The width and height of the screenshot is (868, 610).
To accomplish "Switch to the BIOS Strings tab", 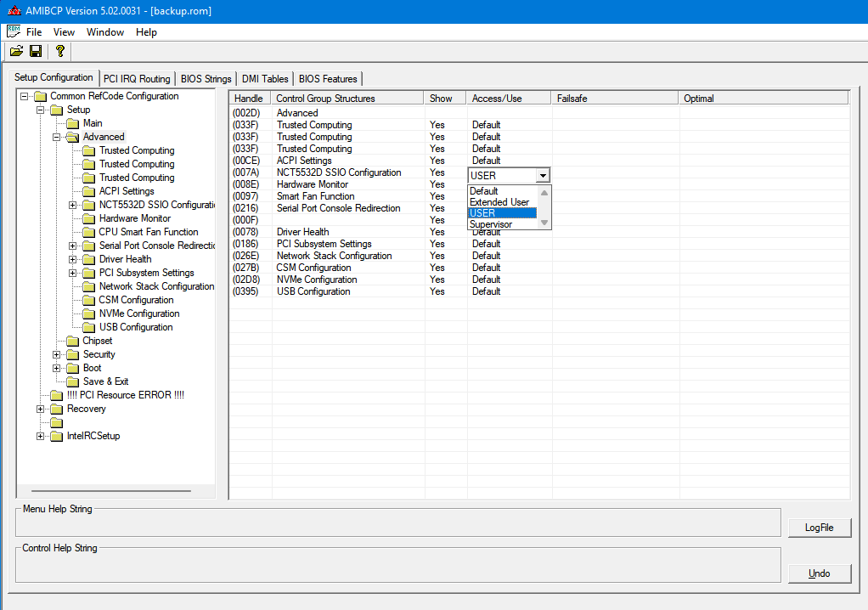I will [x=206, y=79].
